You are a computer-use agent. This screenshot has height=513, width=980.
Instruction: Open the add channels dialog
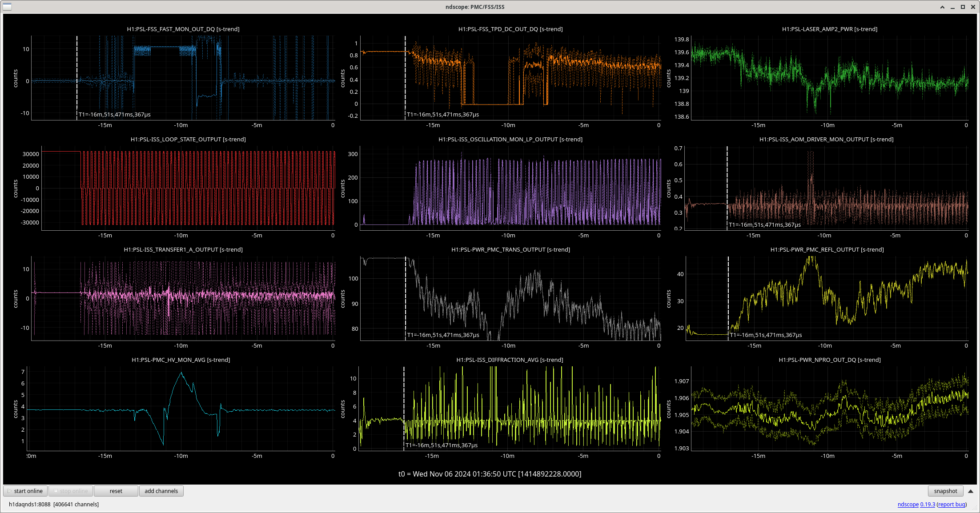tap(161, 491)
